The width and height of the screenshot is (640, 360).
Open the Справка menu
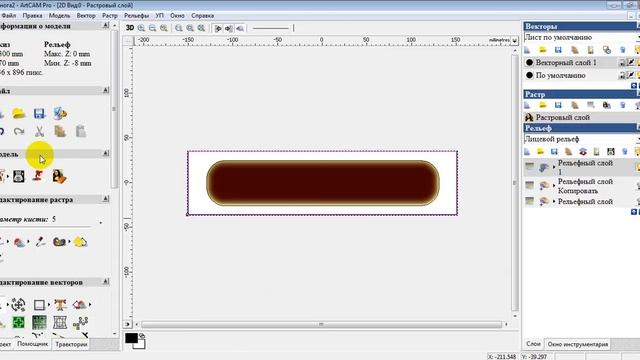click(x=202, y=16)
